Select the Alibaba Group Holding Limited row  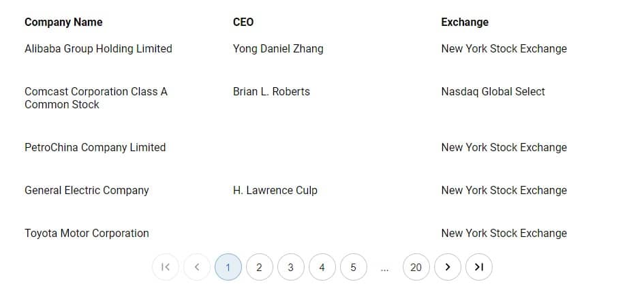pyautogui.click(x=322, y=49)
